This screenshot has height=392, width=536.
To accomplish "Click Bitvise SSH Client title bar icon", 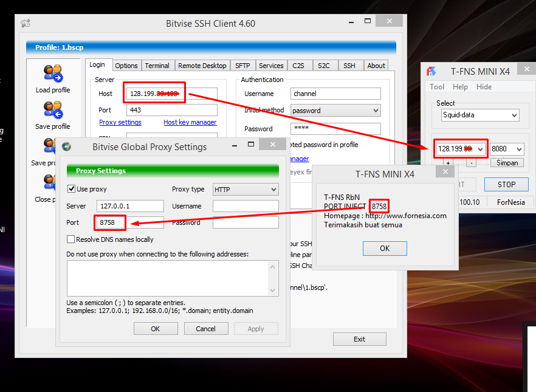I will tap(26, 23).
